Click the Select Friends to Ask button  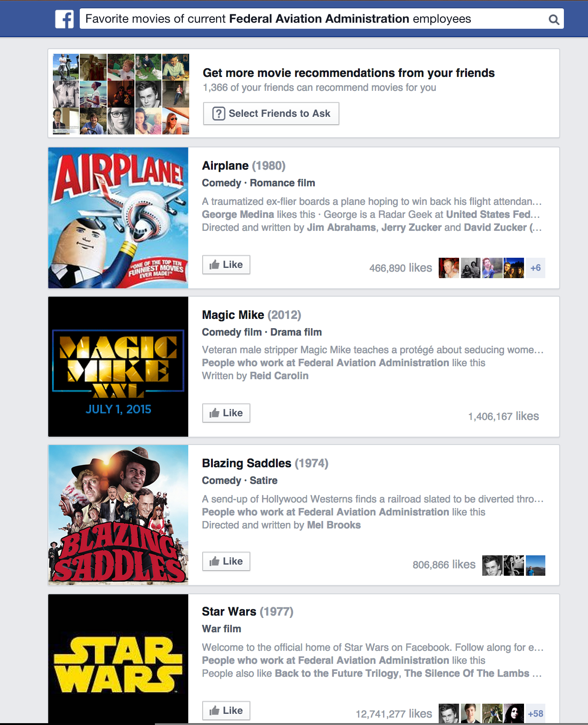click(x=271, y=114)
